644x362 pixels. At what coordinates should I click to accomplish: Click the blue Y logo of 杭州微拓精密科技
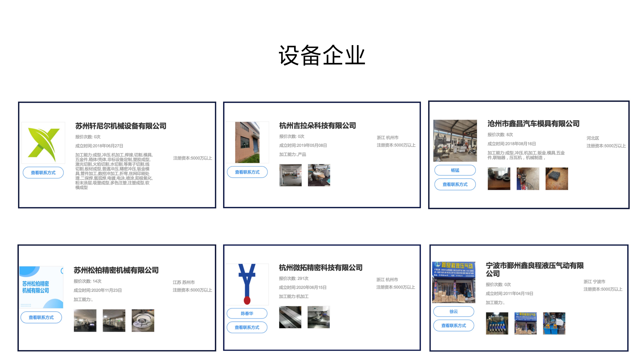coord(247,284)
